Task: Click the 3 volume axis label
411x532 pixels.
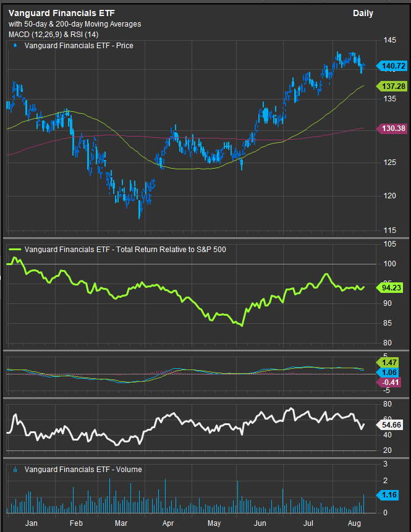Action: [385, 464]
